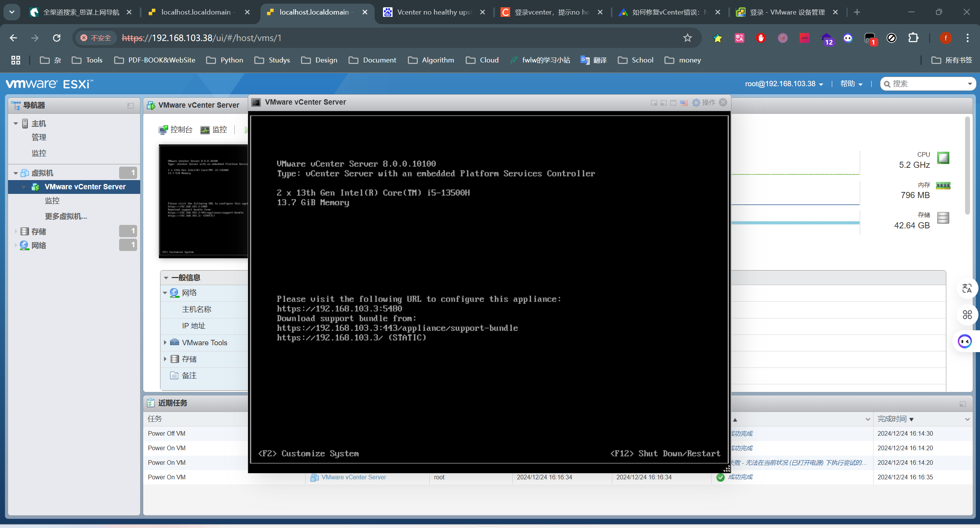Click the 主机 host icon in navigator
The width and height of the screenshot is (980, 528).
(25, 123)
